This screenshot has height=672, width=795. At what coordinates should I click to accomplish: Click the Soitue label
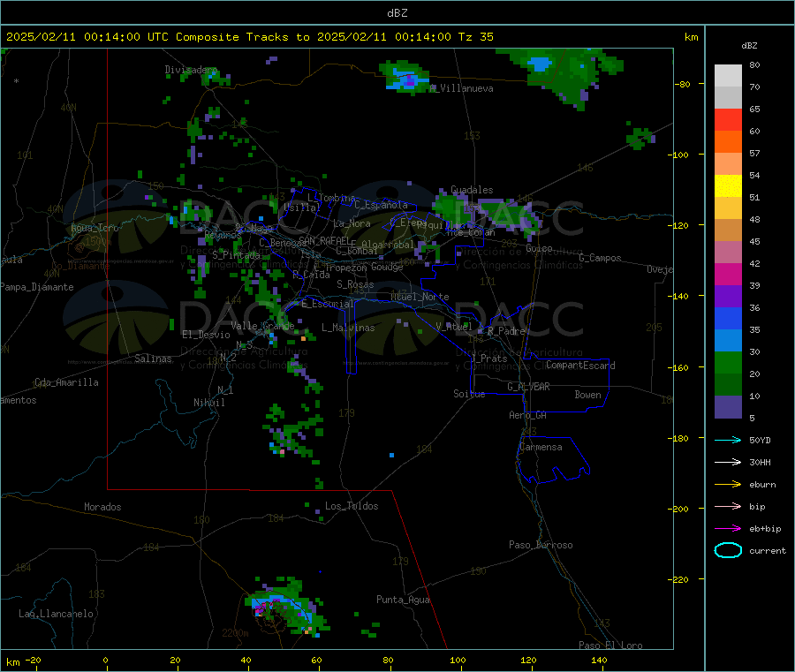point(469,394)
